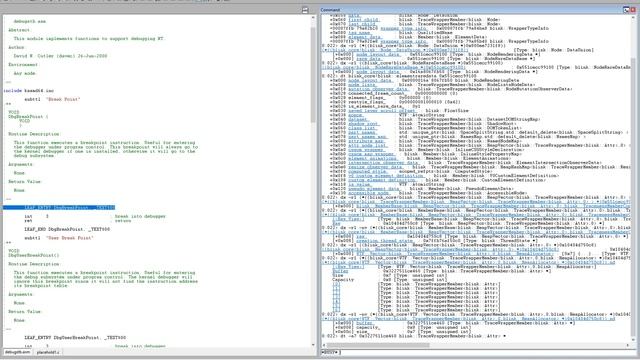Open the tag_name field link
This screenshot has width=640, height=360.
(359, 33)
